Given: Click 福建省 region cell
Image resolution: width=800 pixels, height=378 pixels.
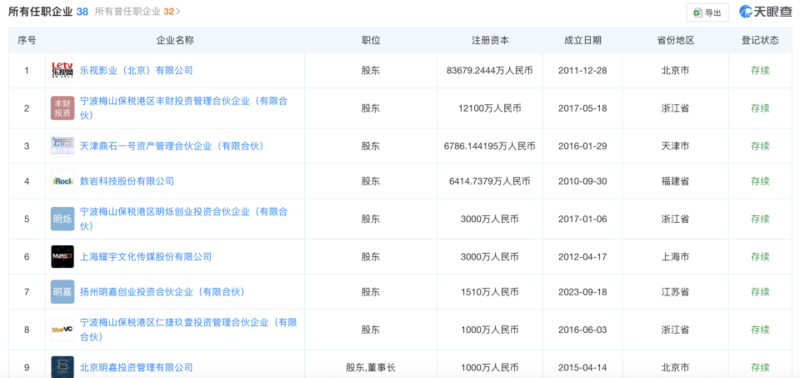Looking at the screenshot, I should (676, 181).
